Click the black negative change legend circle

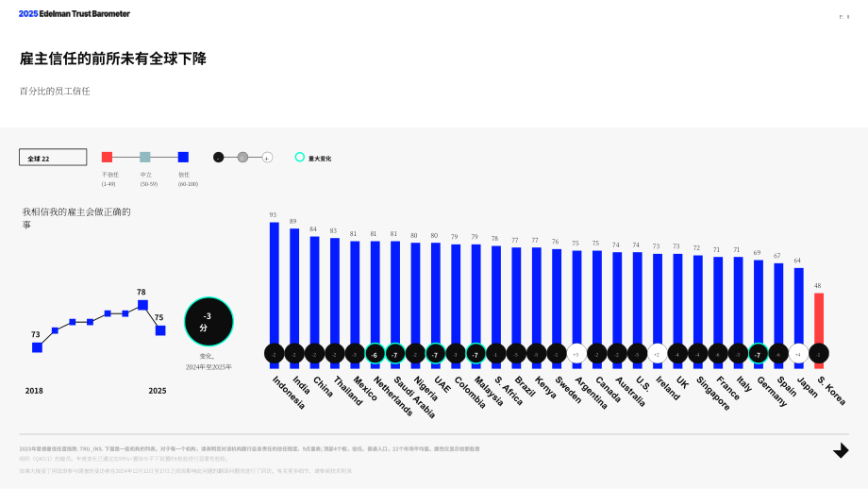pos(219,158)
